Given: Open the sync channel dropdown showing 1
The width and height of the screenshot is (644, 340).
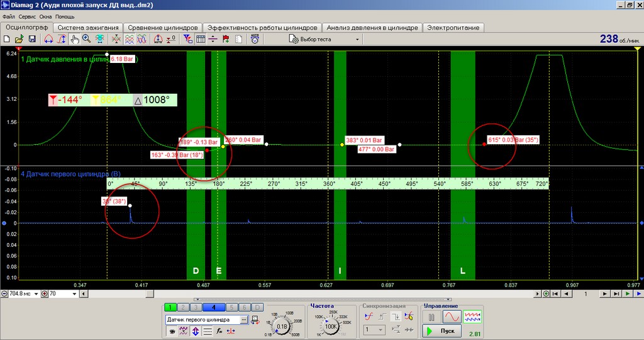Looking at the screenshot, I should click(x=374, y=330).
